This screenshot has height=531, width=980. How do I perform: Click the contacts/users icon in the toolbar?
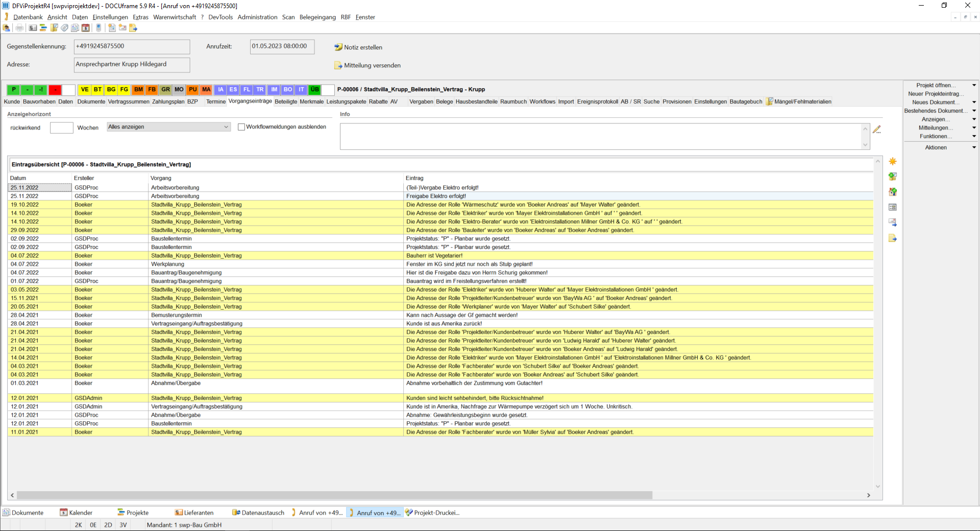pyautogui.click(x=6, y=28)
